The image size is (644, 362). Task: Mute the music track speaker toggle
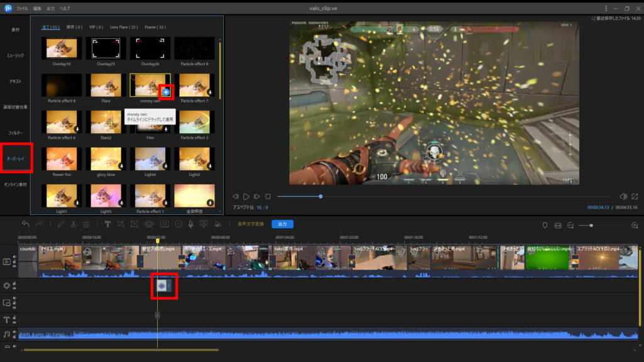point(14,332)
